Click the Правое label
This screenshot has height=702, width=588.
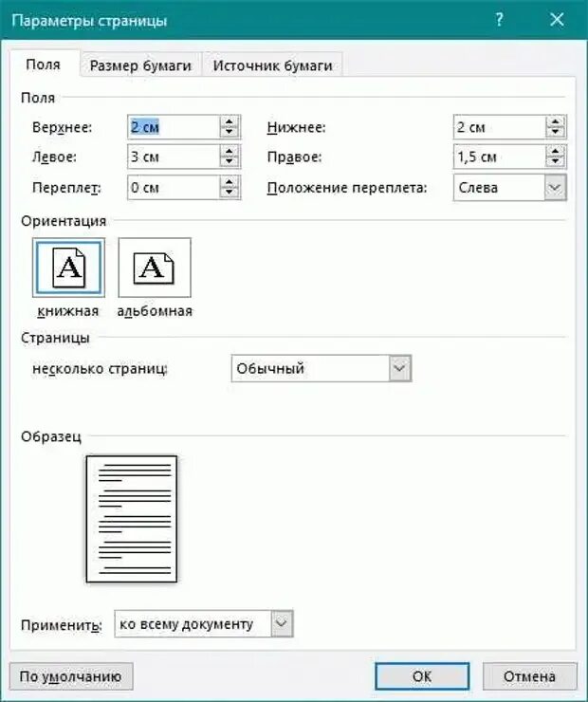pyautogui.click(x=294, y=157)
